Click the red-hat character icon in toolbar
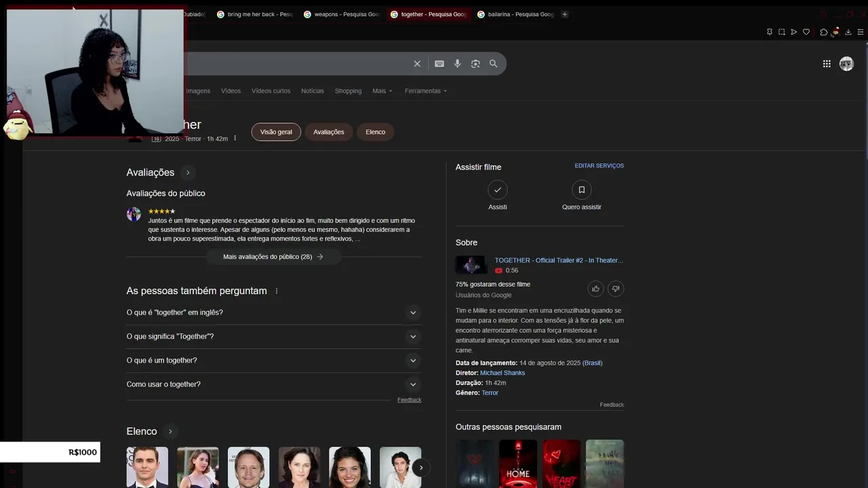The height and width of the screenshot is (488, 868). [836, 31]
